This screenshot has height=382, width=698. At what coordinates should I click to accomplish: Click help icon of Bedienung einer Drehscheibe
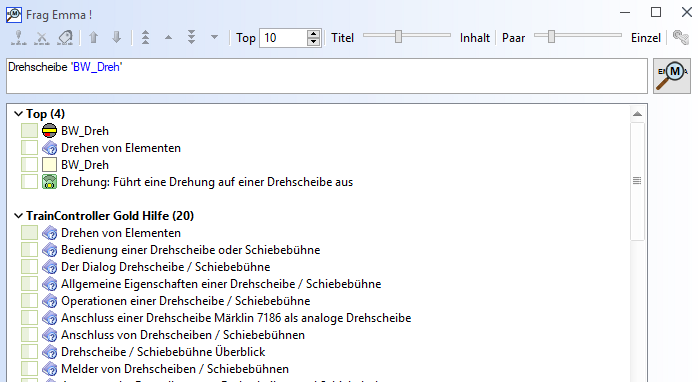coord(49,250)
